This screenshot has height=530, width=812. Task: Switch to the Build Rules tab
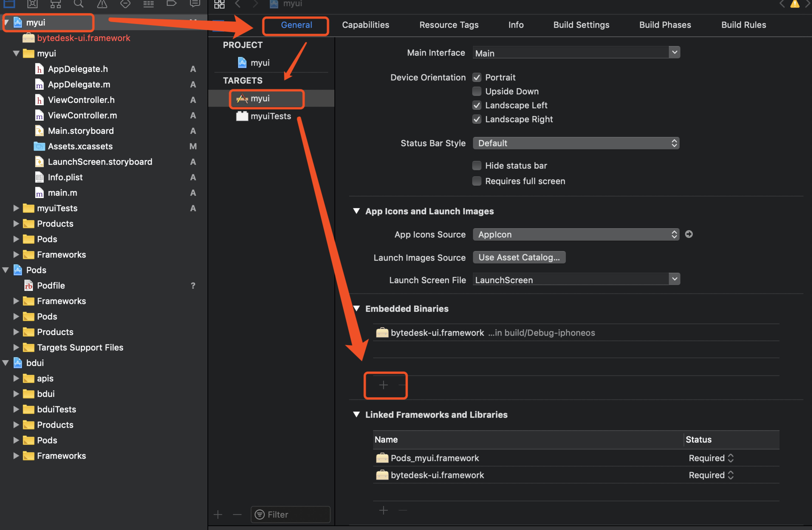click(743, 25)
